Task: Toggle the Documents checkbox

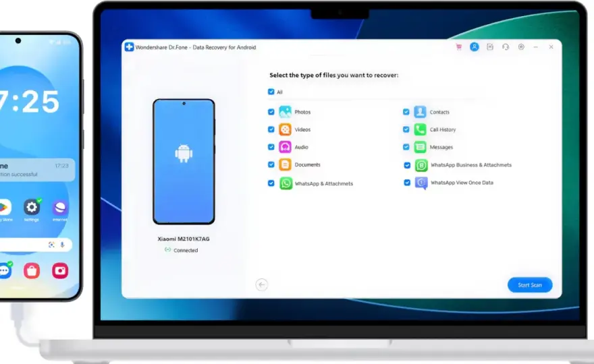Action: [271, 164]
